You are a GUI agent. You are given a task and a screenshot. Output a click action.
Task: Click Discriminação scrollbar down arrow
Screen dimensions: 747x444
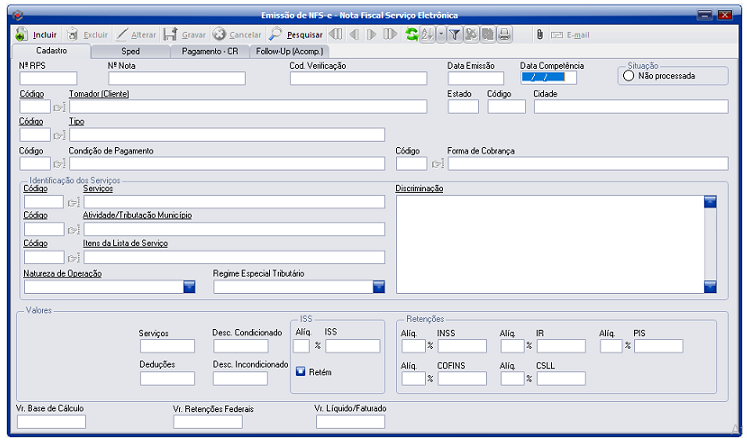710,287
